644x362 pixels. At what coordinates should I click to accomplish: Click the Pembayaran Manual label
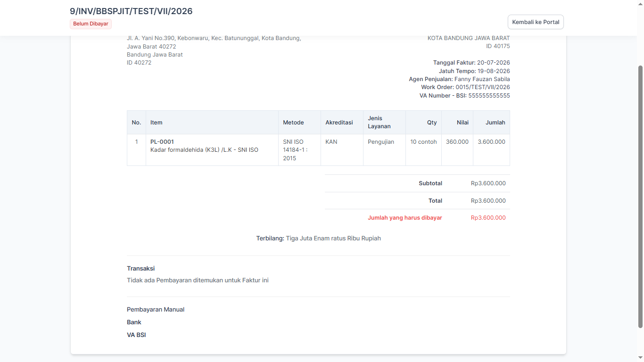(156, 310)
